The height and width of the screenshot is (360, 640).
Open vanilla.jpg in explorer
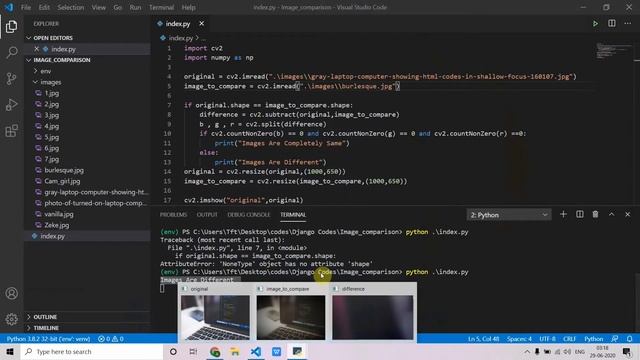(59, 214)
